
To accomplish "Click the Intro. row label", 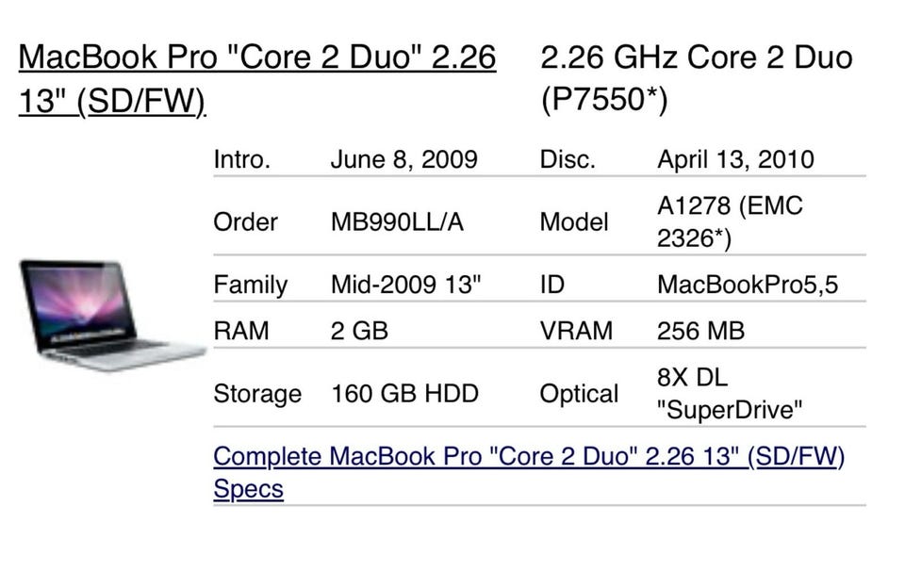I will (x=242, y=159).
